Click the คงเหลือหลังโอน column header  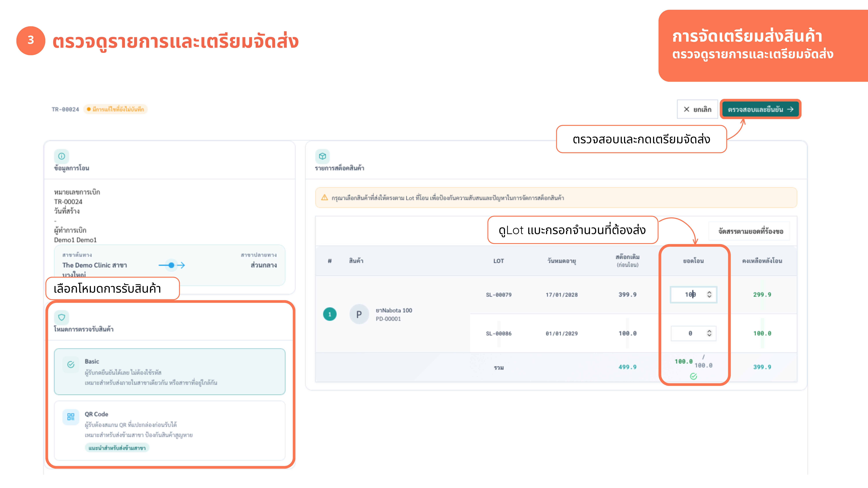(x=762, y=261)
